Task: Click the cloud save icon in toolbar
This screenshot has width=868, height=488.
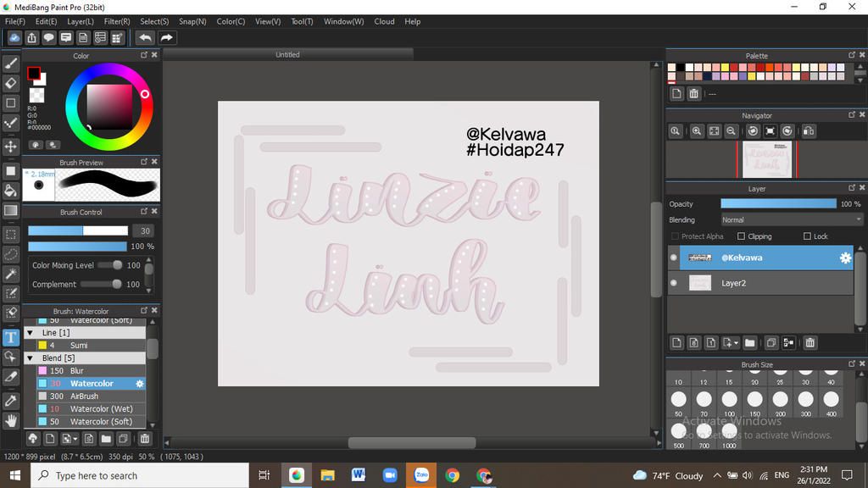Action: [x=14, y=37]
